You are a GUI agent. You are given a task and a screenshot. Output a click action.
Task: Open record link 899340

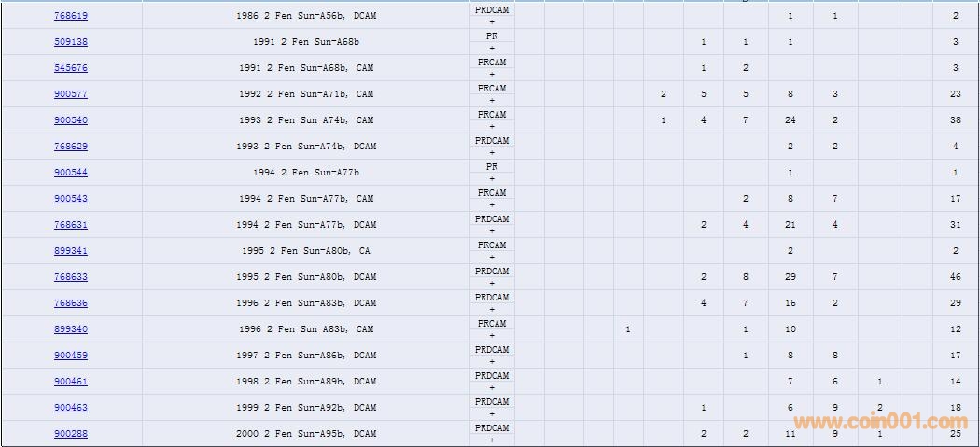pyautogui.click(x=71, y=329)
